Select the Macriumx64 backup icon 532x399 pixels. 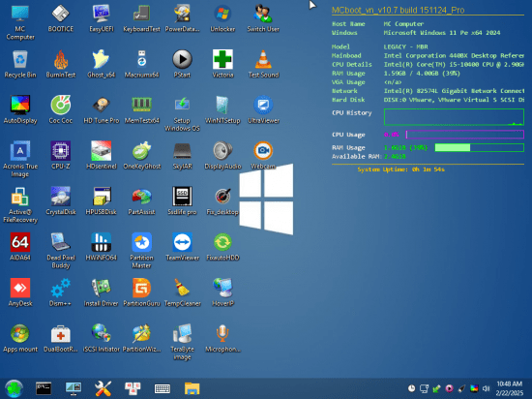(x=141, y=64)
